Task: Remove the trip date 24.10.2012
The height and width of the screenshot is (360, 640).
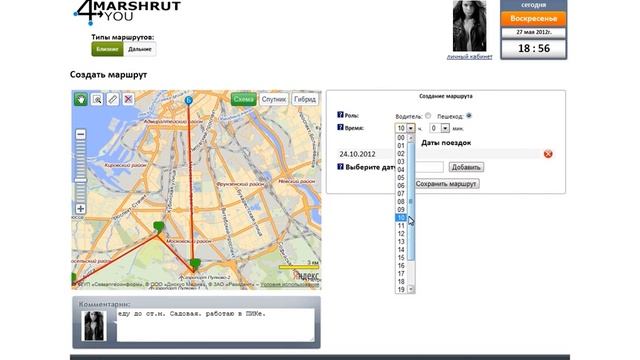Action: (x=548, y=154)
